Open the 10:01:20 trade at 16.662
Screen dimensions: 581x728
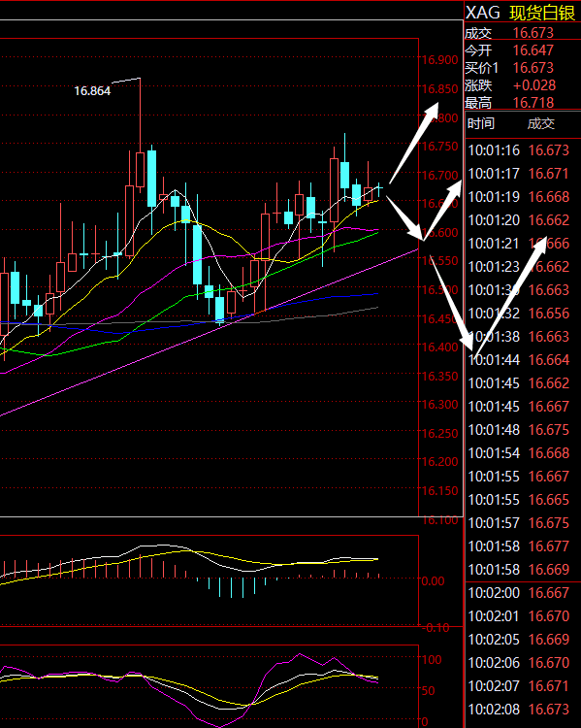click(523, 220)
